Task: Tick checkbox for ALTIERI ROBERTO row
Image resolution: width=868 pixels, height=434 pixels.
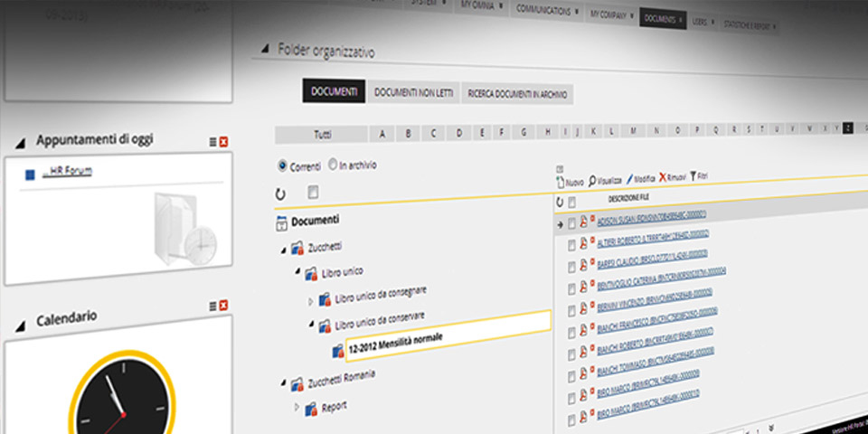Action: click(x=571, y=245)
